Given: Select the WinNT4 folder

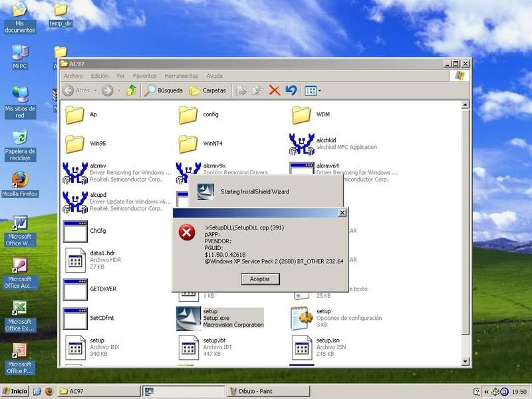Looking at the screenshot, I should (201, 144).
